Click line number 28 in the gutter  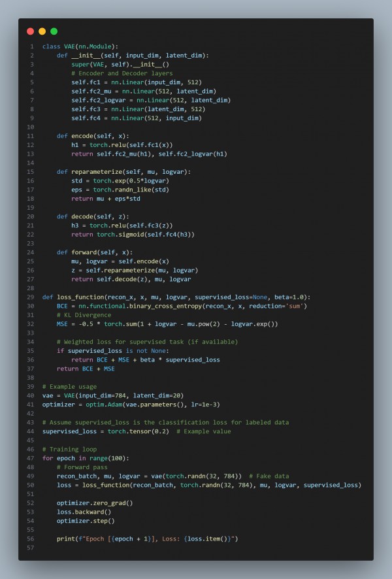[30, 288]
